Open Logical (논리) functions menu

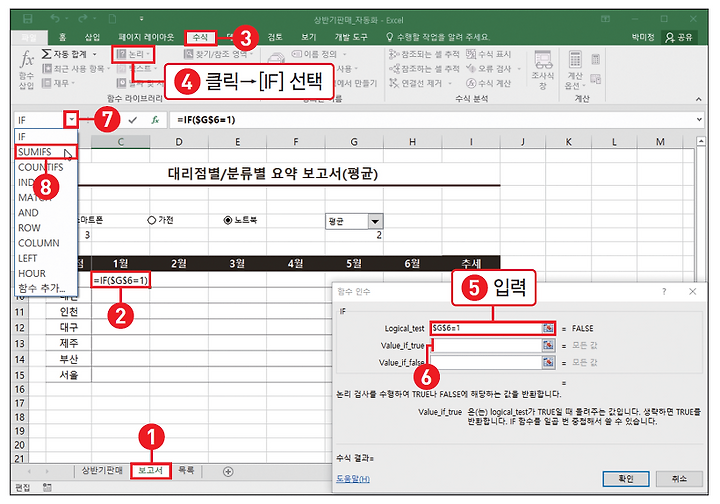tap(133, 54)
